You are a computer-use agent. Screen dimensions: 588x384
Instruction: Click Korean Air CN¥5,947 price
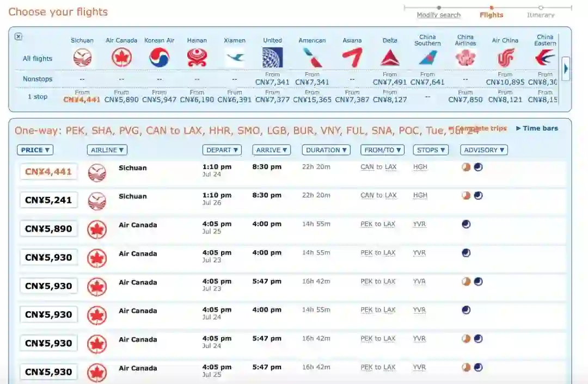(x=159, y=100)
